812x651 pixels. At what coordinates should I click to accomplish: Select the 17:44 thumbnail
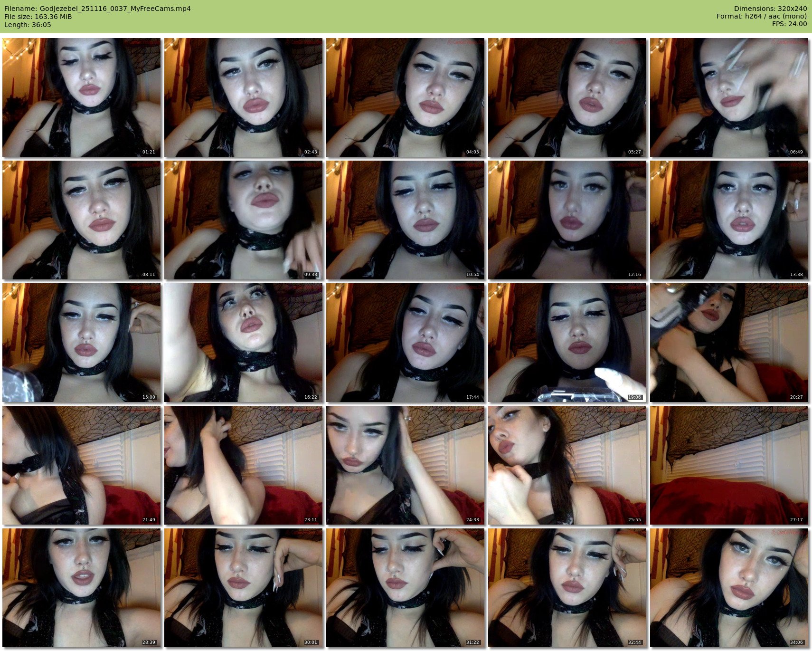pyautogui.click(x=405, y=343)
